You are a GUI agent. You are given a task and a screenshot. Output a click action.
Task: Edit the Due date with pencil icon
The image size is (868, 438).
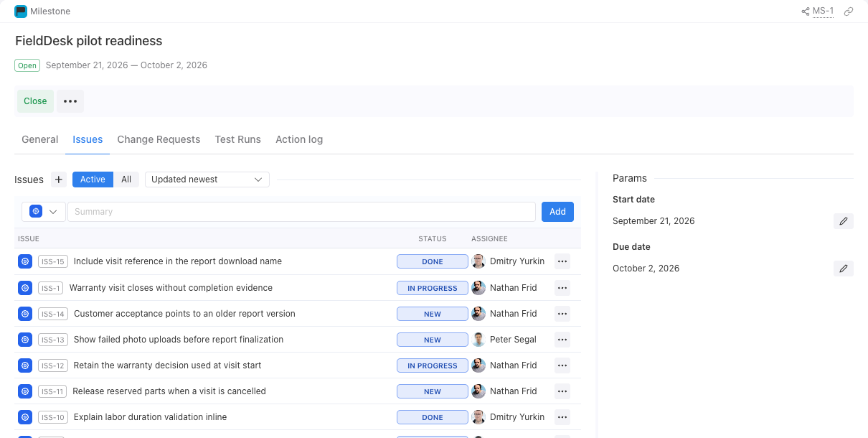(844, 269)
